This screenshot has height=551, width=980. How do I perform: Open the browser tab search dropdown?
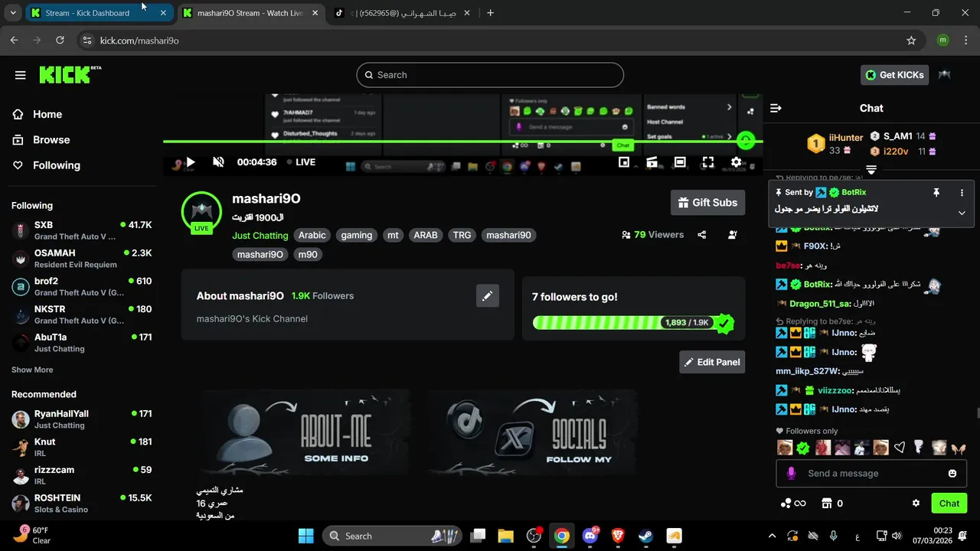[x=12, y=13]
